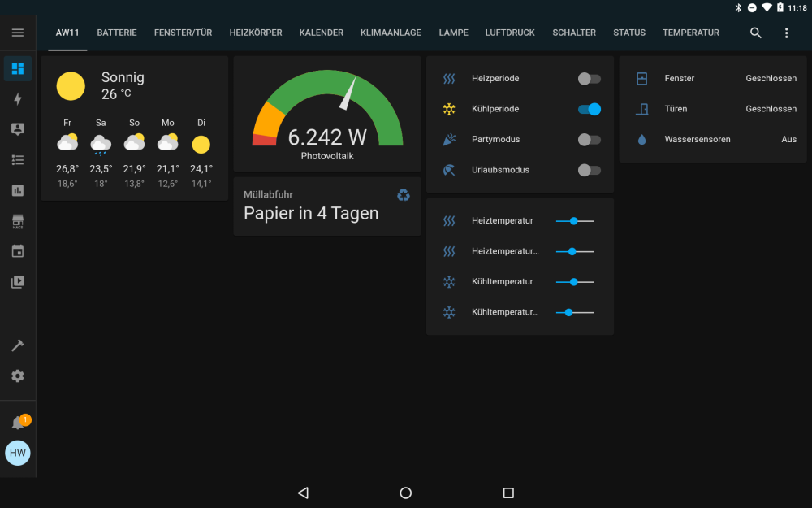
Task: Open the three-dot overflow menu
Action: click(786, 33)
